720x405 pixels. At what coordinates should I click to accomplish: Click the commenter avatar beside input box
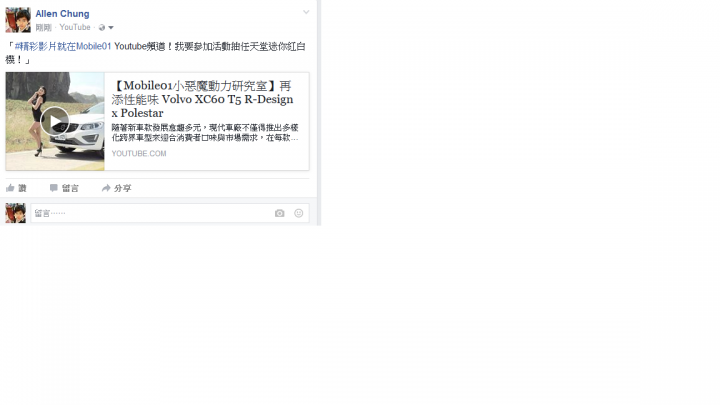(16, 213)
